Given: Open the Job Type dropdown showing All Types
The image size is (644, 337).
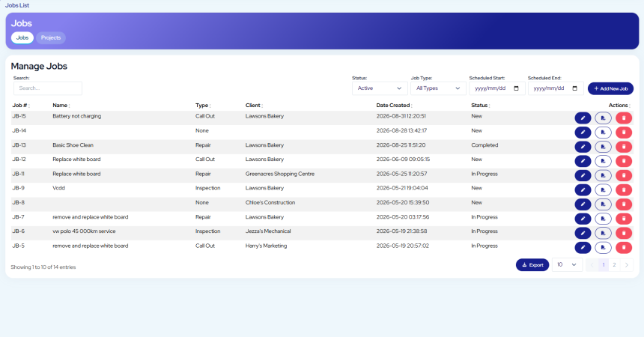Looking at the screenshot, I should (438, 88).
